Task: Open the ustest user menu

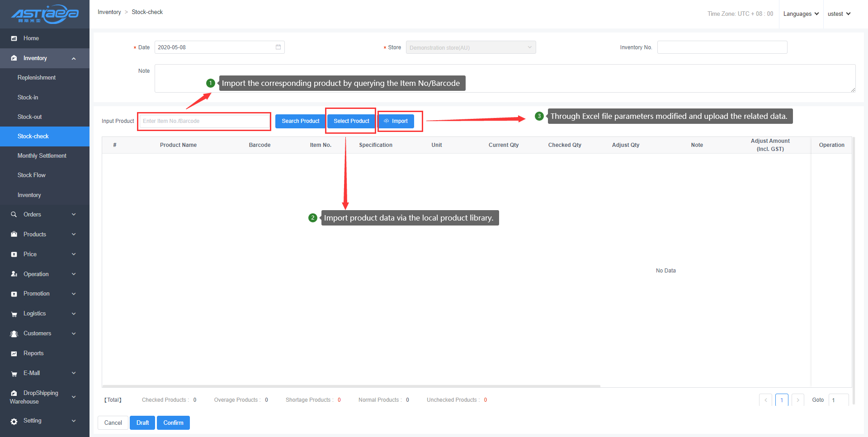Action: click(x=839, y=14)
